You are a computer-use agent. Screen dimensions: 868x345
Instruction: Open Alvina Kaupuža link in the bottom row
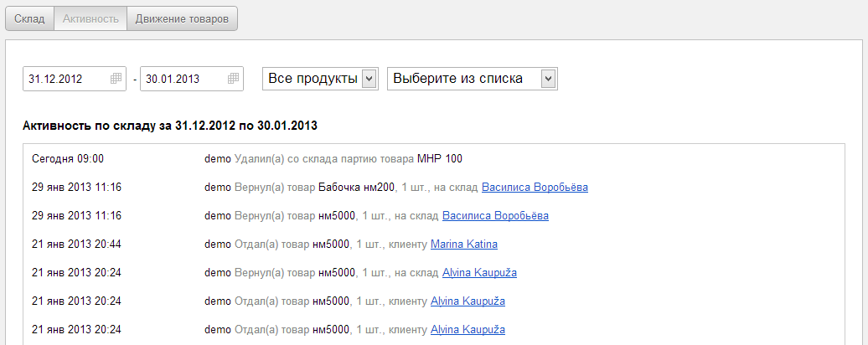coord(468,330)
